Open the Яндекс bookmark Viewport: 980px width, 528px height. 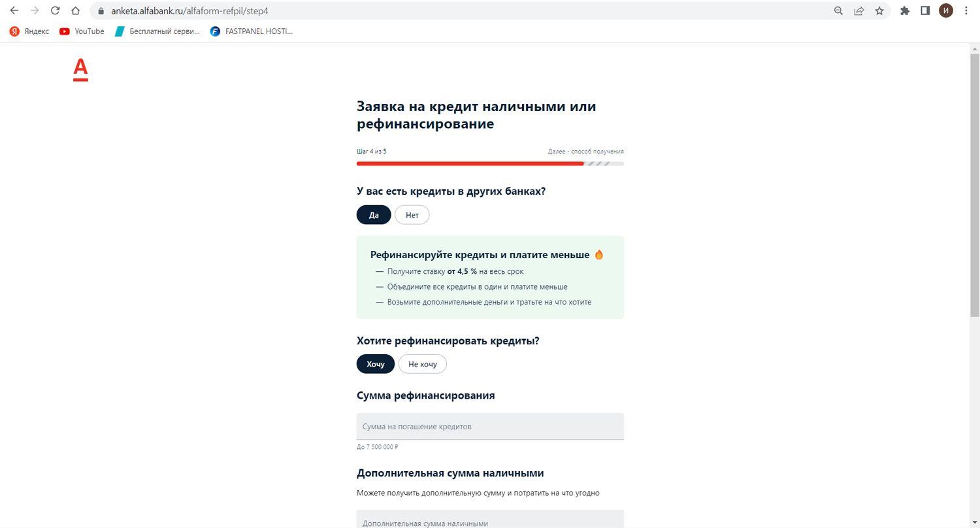(28, 31)
